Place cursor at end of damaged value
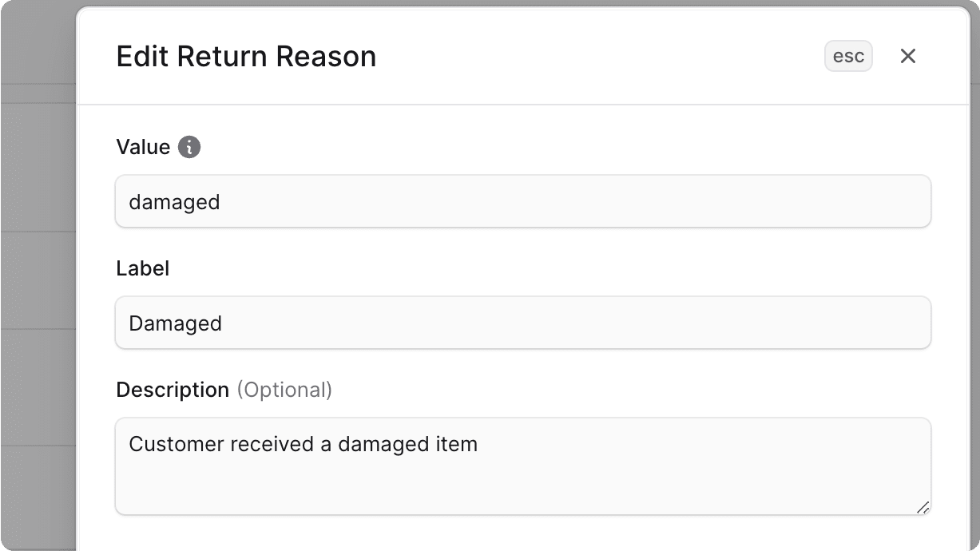Image resolution: width=980 pixels, height=551 pixels. pyautogui.click(x=220, y=201)
